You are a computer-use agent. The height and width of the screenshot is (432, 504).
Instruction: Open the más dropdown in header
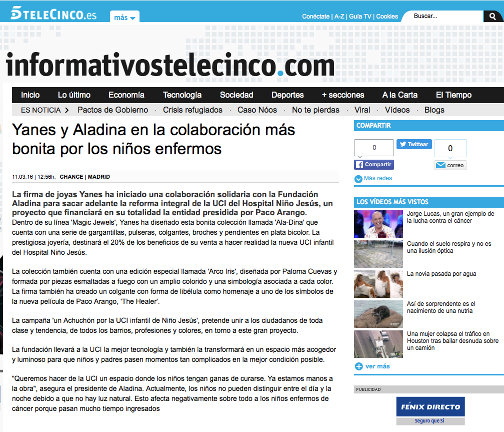click(x=124, y=18)
